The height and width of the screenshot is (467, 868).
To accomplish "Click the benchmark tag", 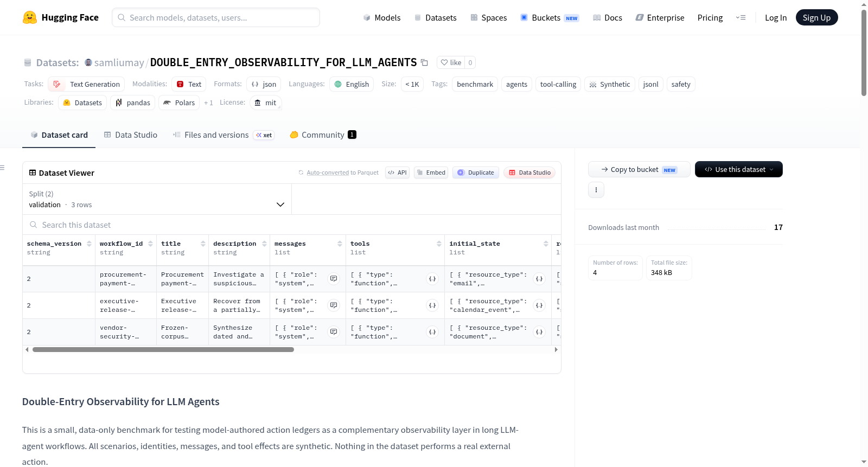I will [475, 84].
